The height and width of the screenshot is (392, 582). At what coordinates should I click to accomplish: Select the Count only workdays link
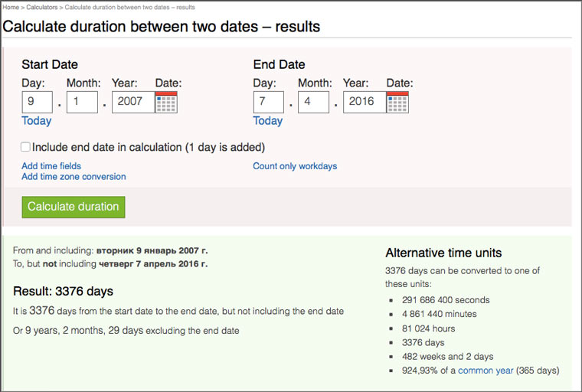[x=295, y=166]
